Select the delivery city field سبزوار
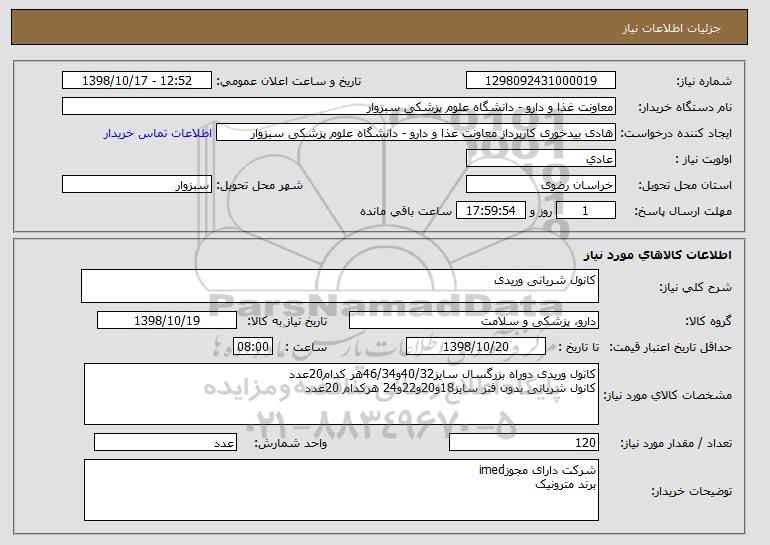The image size is (770, 545). click(x=137, y=185)
